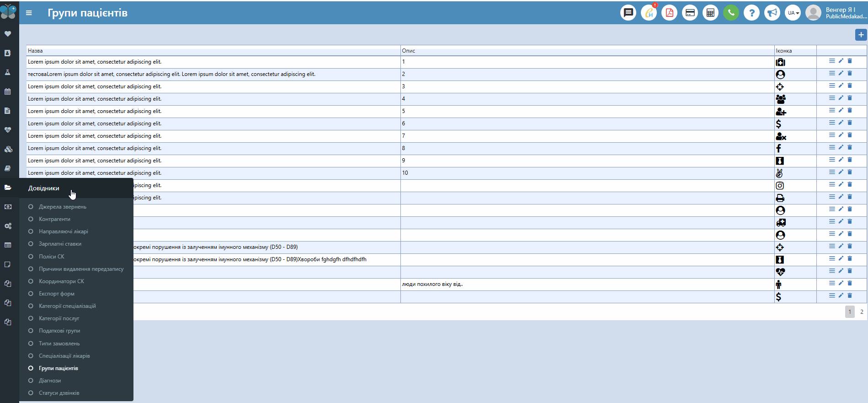Screen dimensions: 868x403
Task: Click pagination page 1
Action: click(850, 312)
